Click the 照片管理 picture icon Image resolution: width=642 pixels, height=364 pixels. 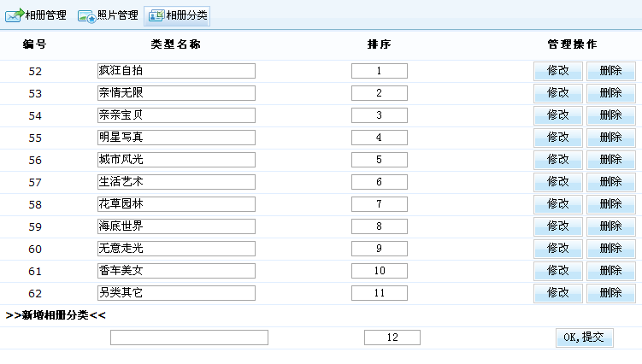87,16
